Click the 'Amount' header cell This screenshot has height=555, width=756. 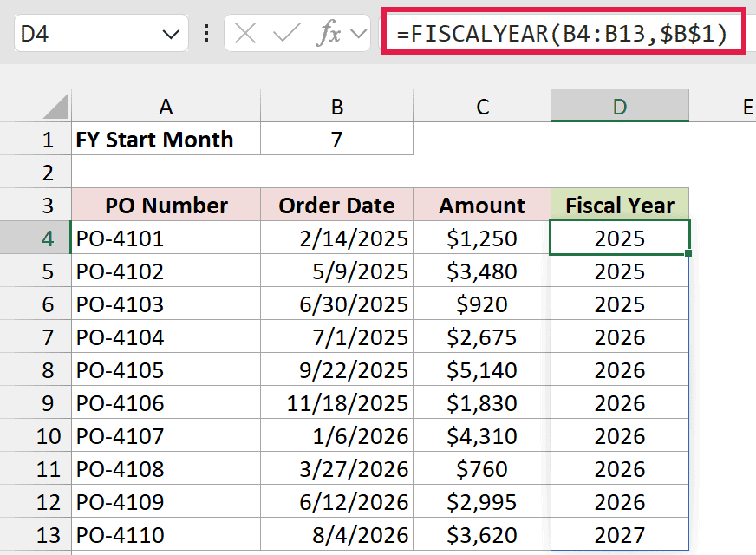482,205
